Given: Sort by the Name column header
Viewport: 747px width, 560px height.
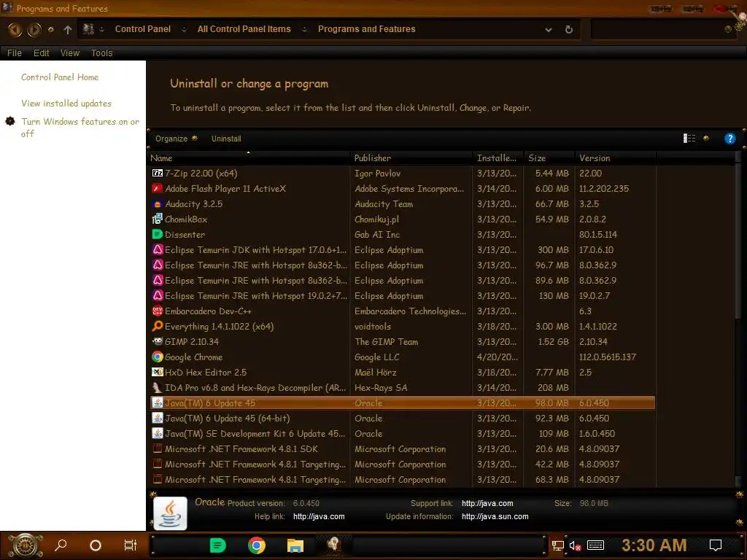Looking at the screenshot, I should (x=248, y=158).
